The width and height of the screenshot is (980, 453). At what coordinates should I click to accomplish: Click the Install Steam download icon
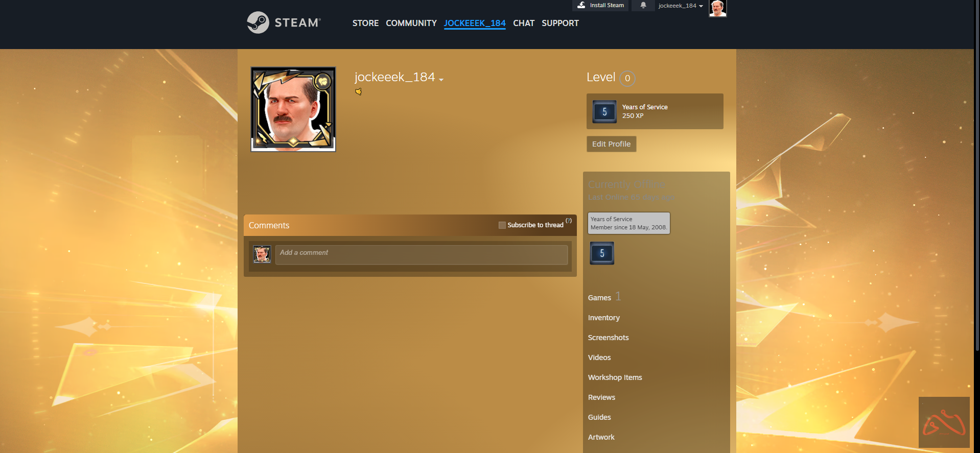(x=581, y=5)
